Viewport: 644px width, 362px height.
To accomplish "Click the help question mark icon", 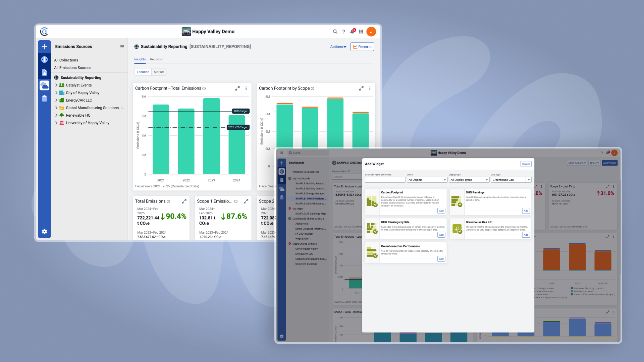I will (x=343, y=32).
